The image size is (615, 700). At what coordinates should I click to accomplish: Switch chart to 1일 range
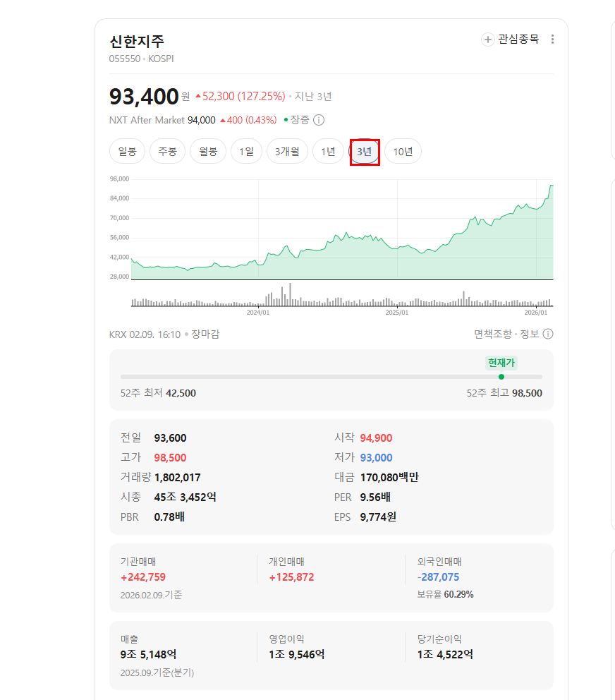point(246,151)
